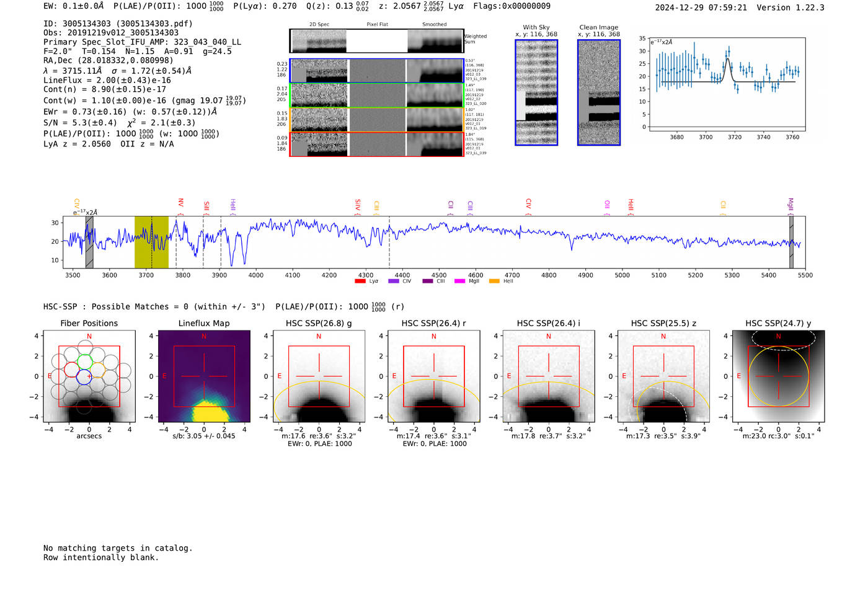Click the Gaussian emission line fit plot
Viewport: 868px width, 591px height.
727,84
